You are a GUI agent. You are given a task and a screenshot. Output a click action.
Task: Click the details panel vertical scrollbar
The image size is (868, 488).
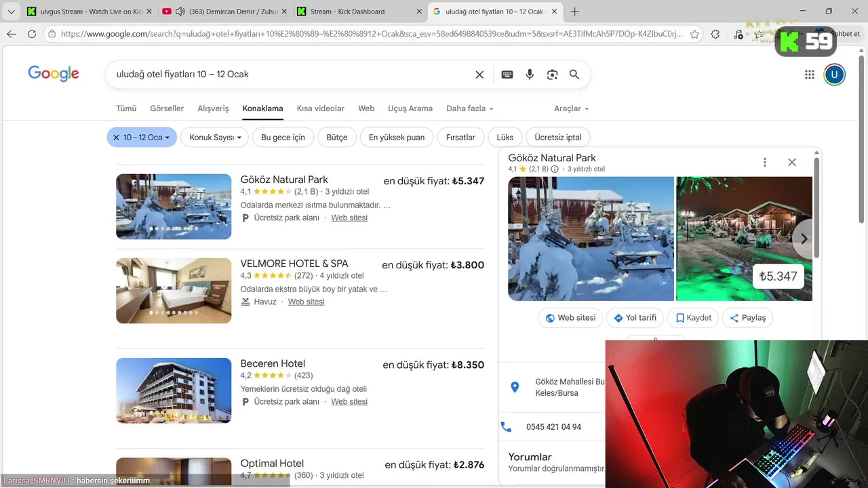pos(816,207)
